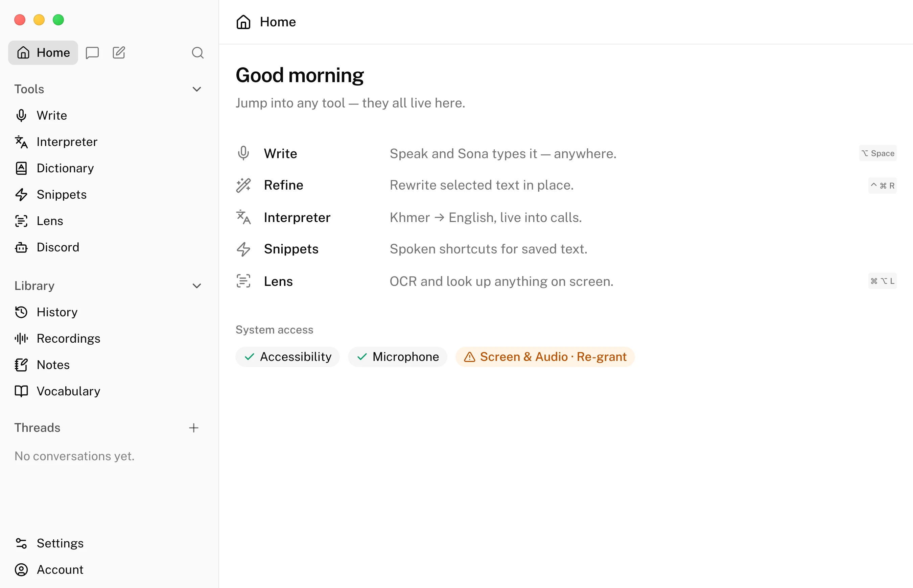The height and width of the screenshot is (588, 913).
Task: Click the ⌃⌘R shortcut badge for Refine
Action: (883, 186)
